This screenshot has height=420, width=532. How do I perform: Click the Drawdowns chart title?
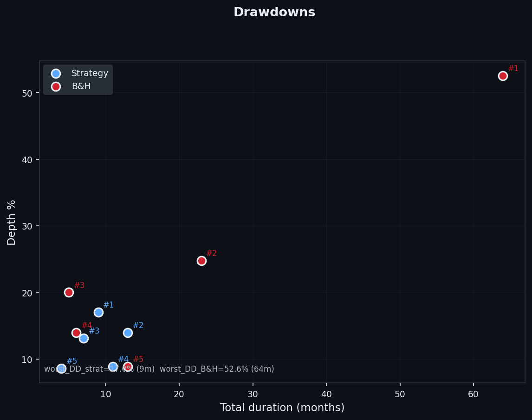click(x=274, y=13)
